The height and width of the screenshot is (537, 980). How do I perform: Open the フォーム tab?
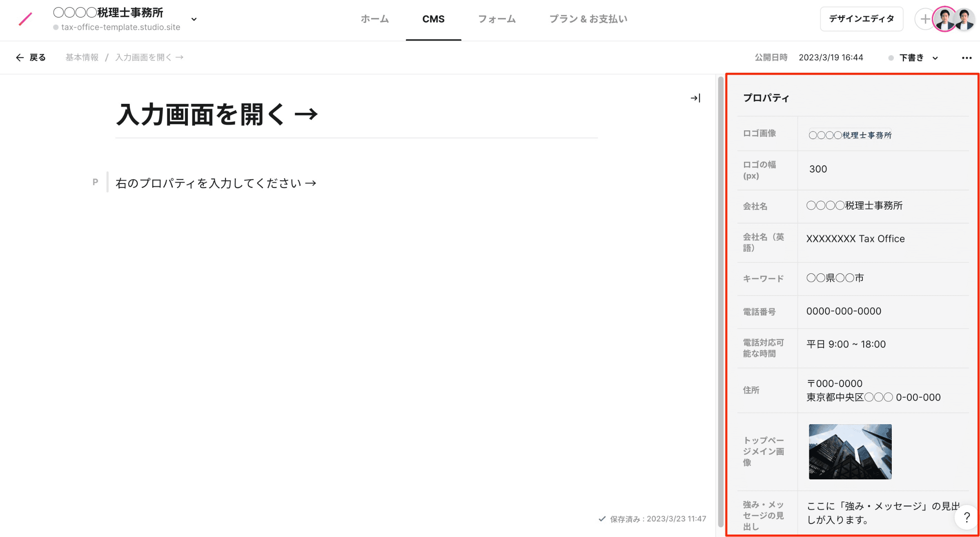pos(497,19)
